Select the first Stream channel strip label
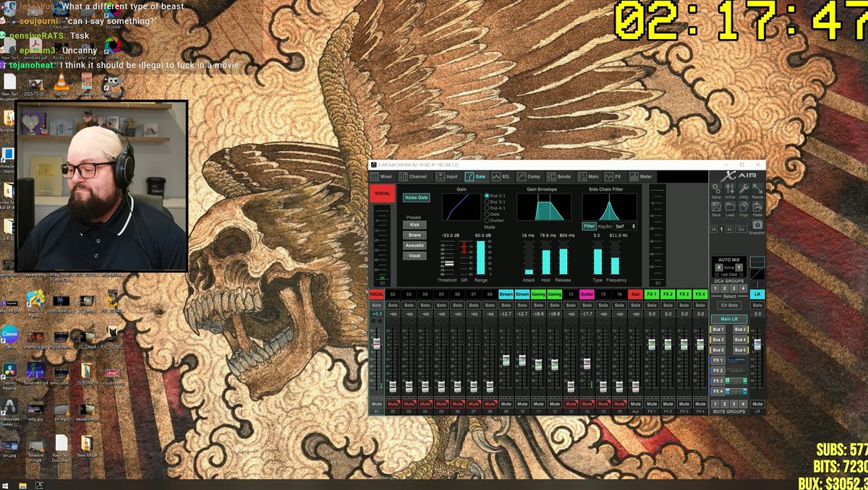The width and height of the screenshot is (868, 490). click(506, 294)
